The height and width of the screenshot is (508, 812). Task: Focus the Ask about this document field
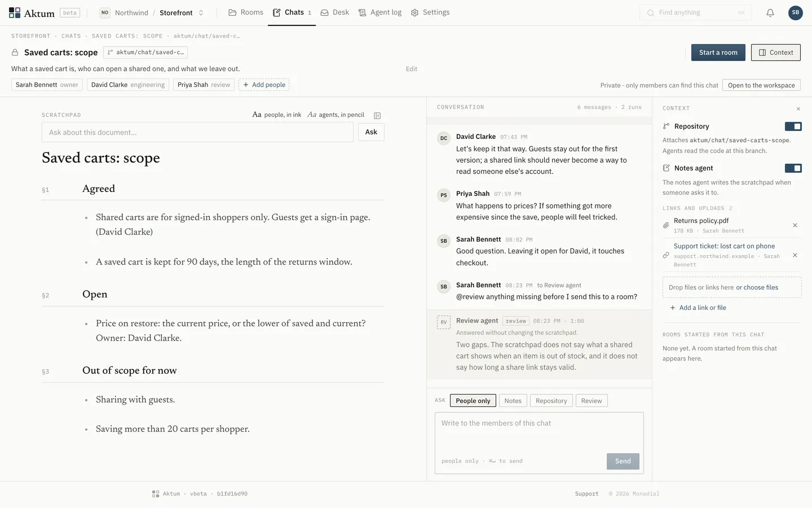click(x=197, y=132)
